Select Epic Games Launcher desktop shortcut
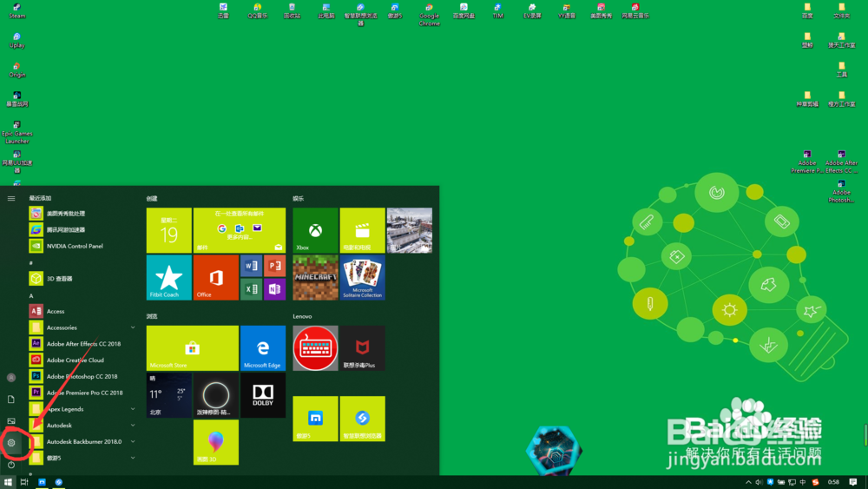868x489 pixels. (x=17, y=132)
